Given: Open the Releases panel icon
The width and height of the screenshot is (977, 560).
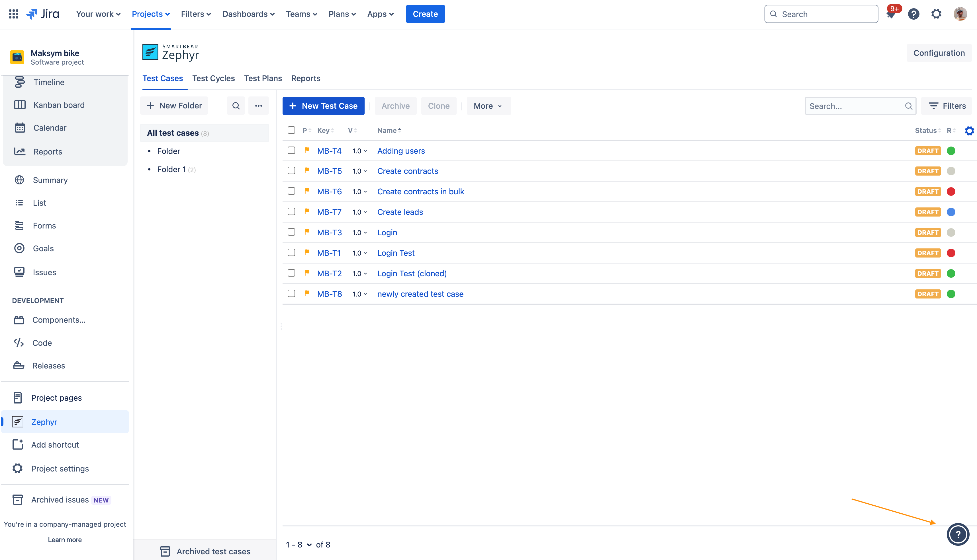Looking at the screenshot, I should pos(20,365).
